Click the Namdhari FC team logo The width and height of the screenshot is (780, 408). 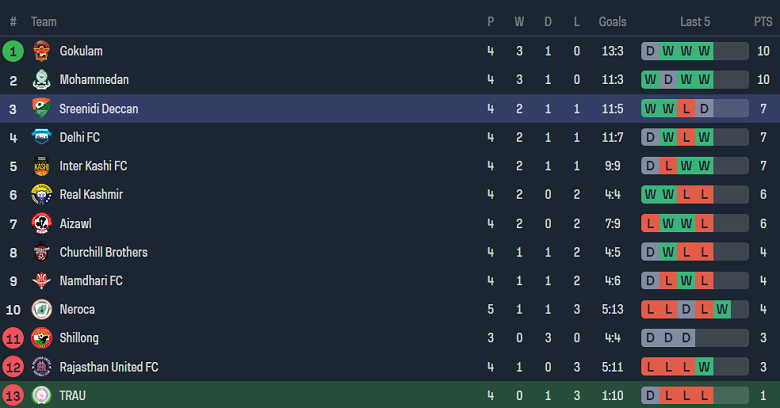coord(41,281)
